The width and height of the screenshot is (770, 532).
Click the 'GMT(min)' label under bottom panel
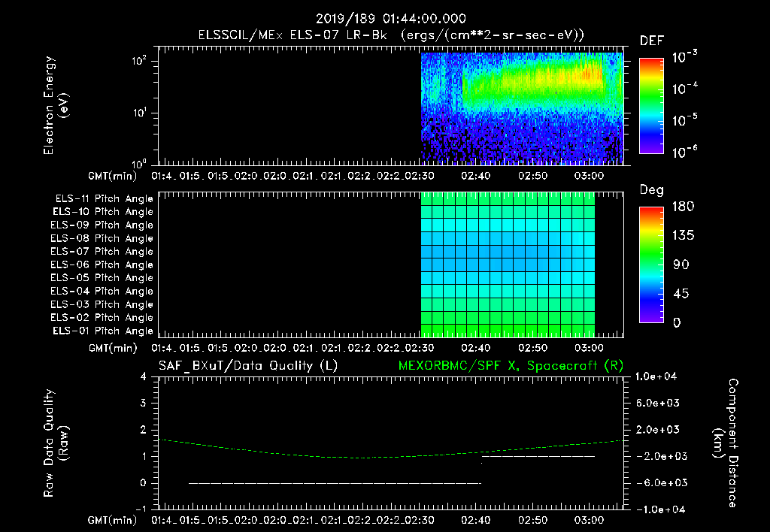(x=113, y=520)
